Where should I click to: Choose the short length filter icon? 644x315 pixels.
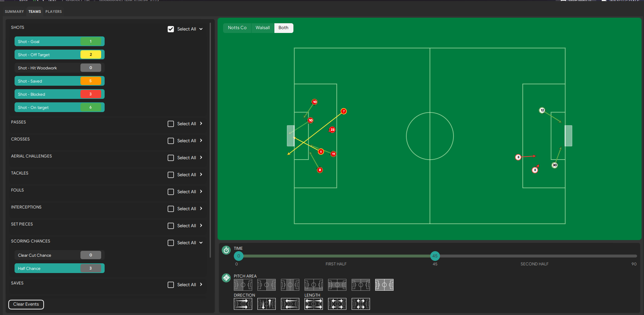(361, 304)
